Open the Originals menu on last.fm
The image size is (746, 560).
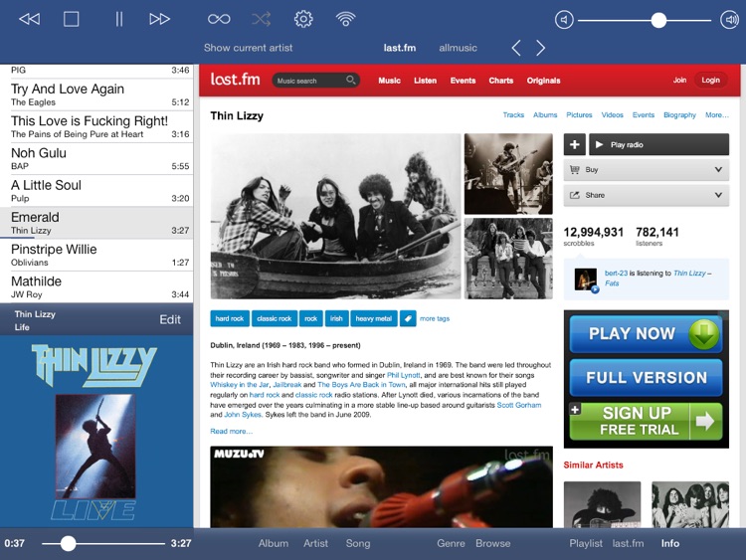(543, 81)
